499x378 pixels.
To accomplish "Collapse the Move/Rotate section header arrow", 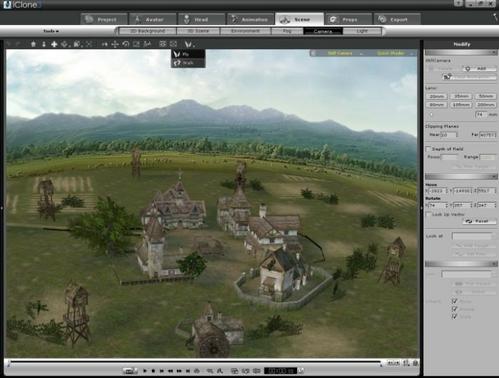I will click(494, 176).
